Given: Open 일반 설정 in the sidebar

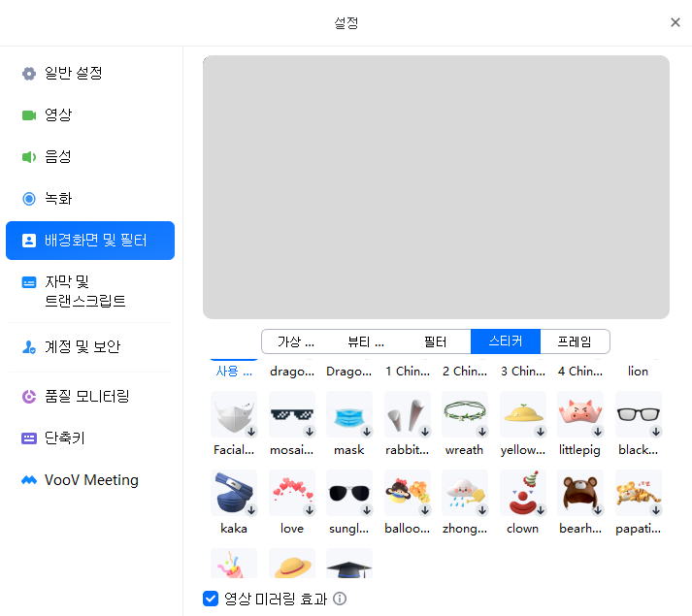Looking at the screenshot, I should (x=73, y=74).
